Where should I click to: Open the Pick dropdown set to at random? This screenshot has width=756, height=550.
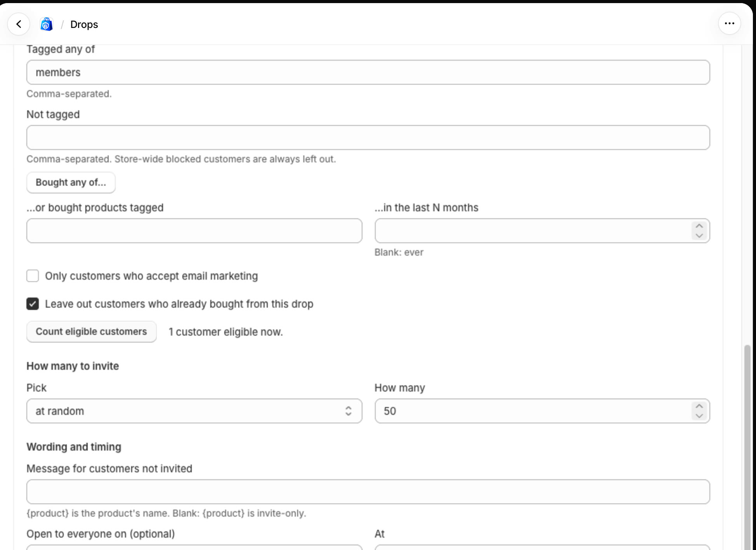point(194,411)
